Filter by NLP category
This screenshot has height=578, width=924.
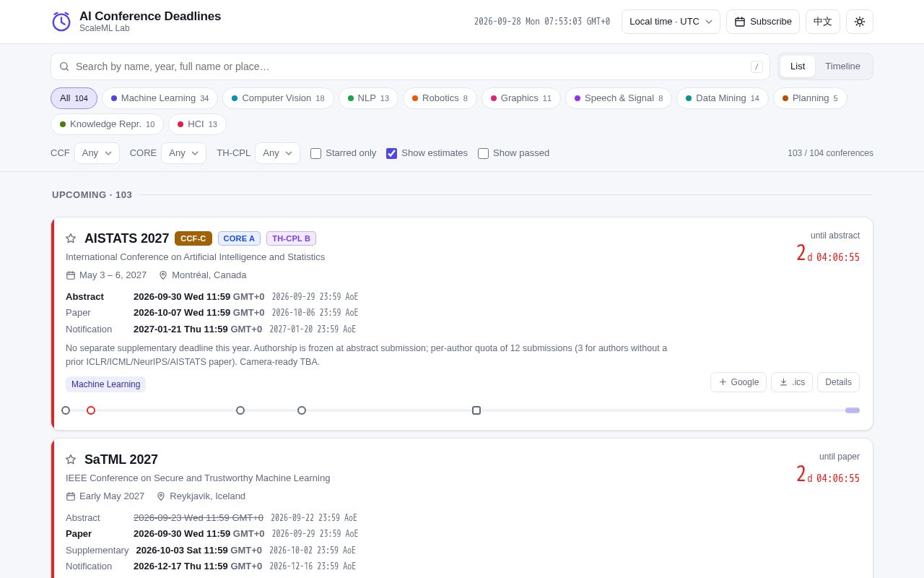[368, 98]
